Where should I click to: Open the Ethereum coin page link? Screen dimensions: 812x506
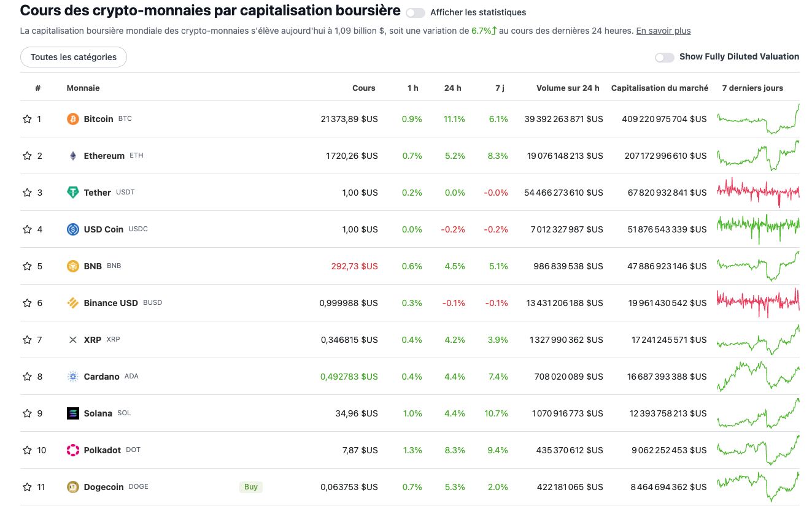click(x=104, y=156)
